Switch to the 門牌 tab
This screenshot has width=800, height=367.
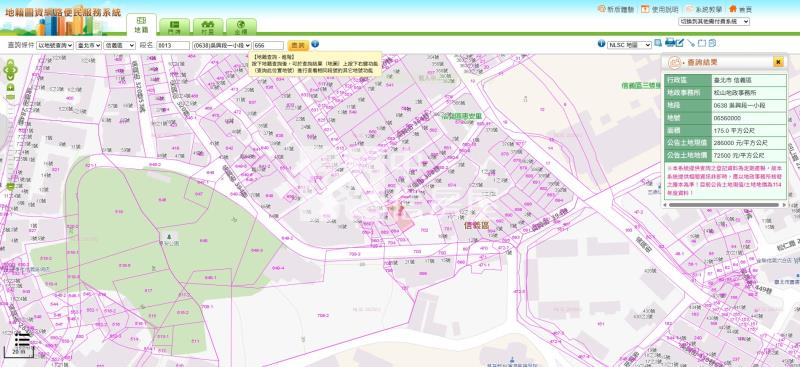point(174,27)
